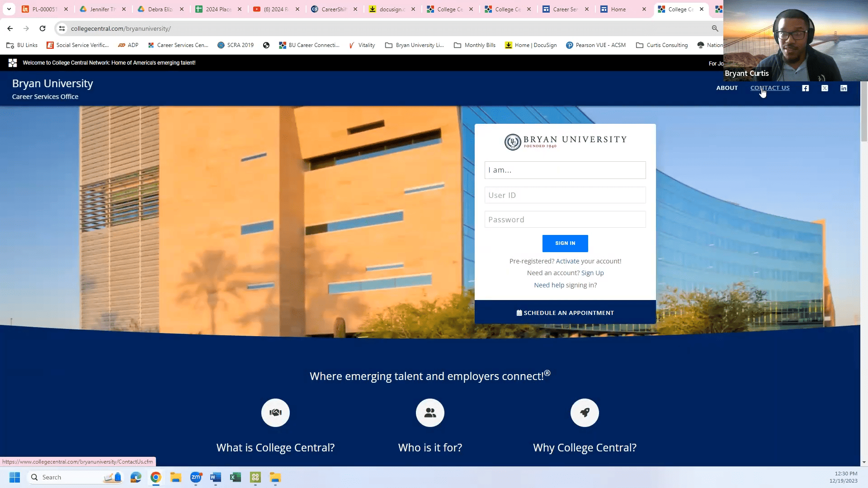Image resolution: width=868 pixels, height=488 pixels.
Task: Open Zoom app from the taskbar
Action: tap(196, 477)
